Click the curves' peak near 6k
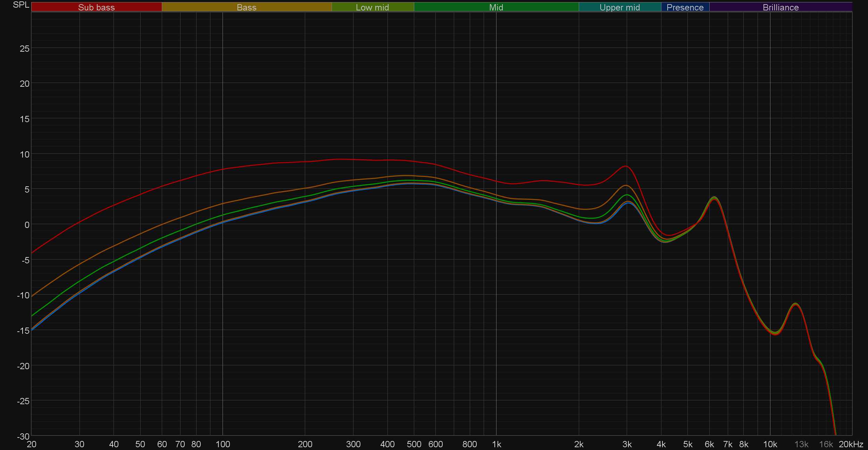 pyautogui.click(x=714, y=198)
